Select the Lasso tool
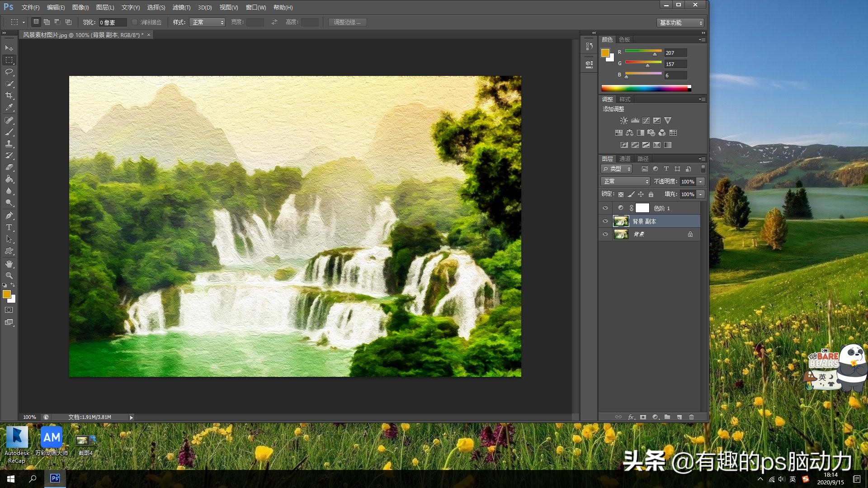This screenshot has height=488, width=868. point(9,72)
